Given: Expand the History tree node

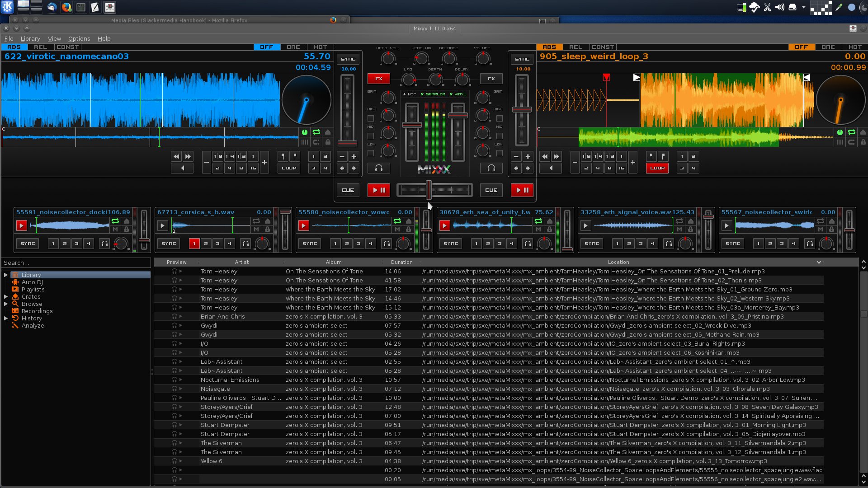Looking at the screenshot, I should tap(6, 319).
